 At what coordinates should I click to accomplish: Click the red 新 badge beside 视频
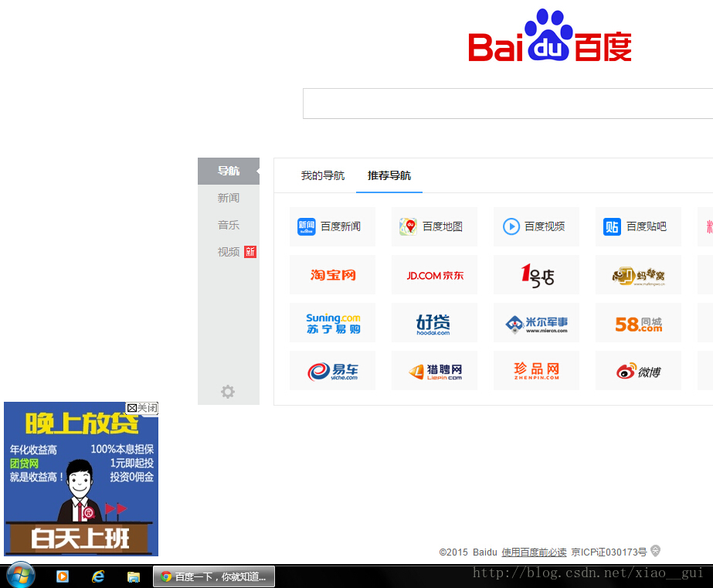[x=250, y=252]
